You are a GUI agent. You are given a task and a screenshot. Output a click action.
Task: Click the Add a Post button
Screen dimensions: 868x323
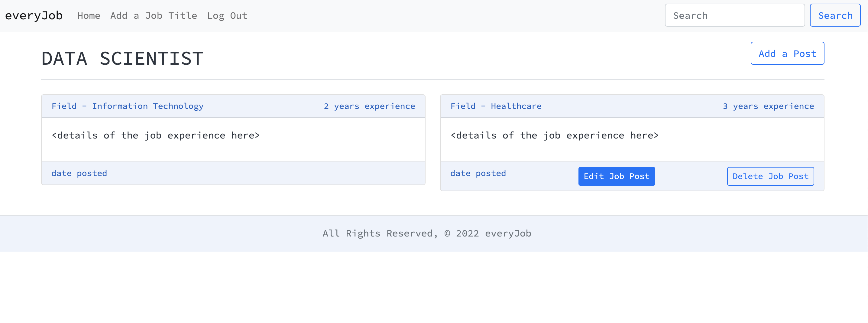click(x=787, y=54)
